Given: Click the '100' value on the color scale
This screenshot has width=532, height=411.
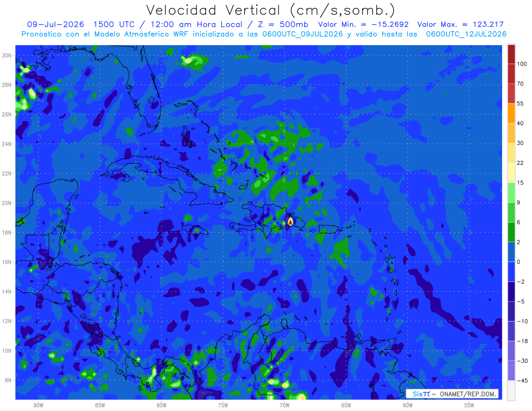Looking at the screenshot, I should 522,64.
